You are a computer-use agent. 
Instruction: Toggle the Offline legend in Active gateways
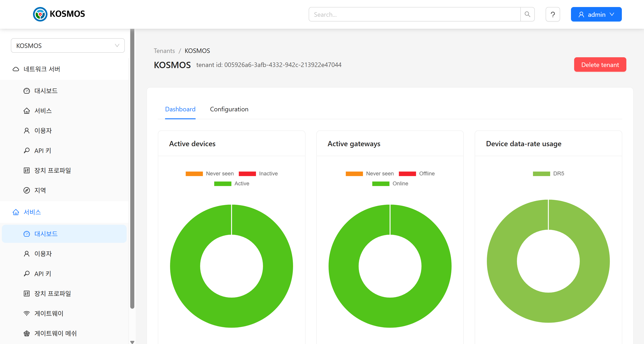point(426,173)
